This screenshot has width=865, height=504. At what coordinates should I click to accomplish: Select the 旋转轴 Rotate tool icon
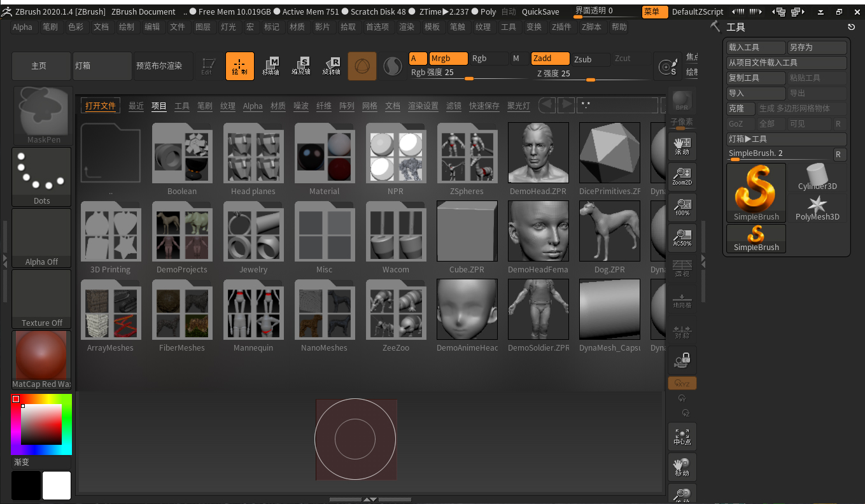click(x=332, y=66)
